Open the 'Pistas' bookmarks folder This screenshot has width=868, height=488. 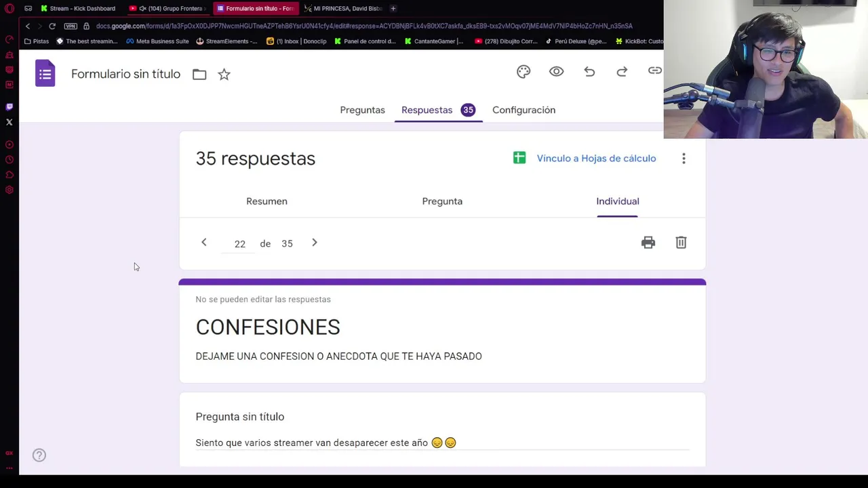point(37,41)
